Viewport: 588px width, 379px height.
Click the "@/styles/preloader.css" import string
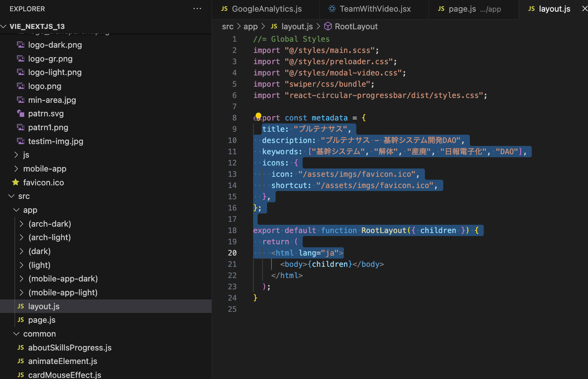tap(339, 62)
